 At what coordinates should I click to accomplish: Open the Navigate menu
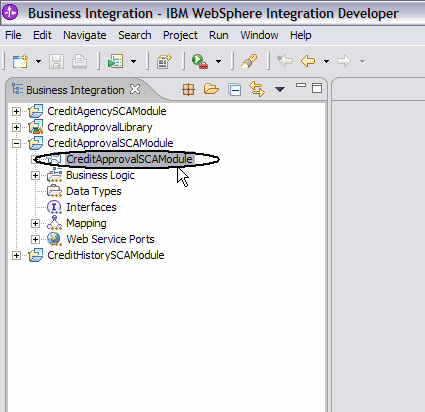pyautogui.click(x=85, y=35)
